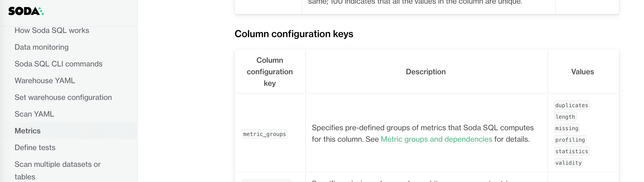644x182 pixels.
Task: Click the Column configuration keys heading
Action: (x=294, y=33)
